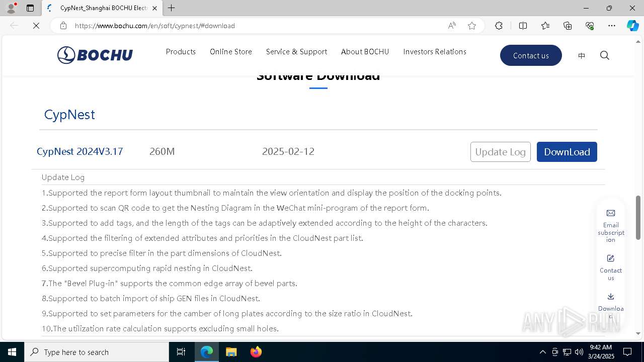Click the Contact us button

coord(531,55)
